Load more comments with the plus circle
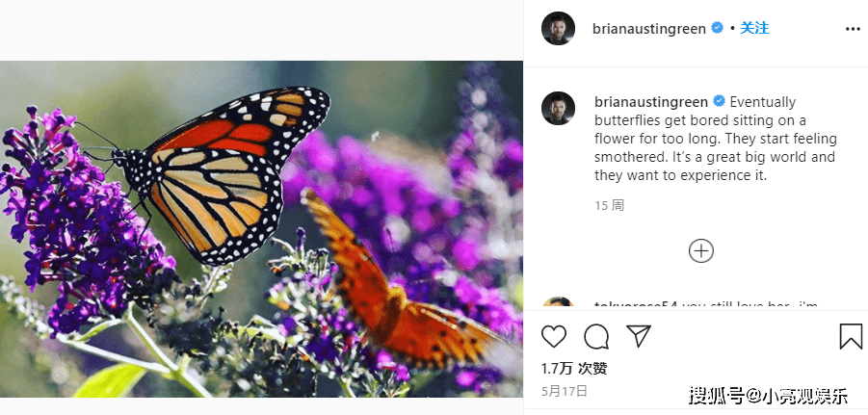 coord(700,251)
